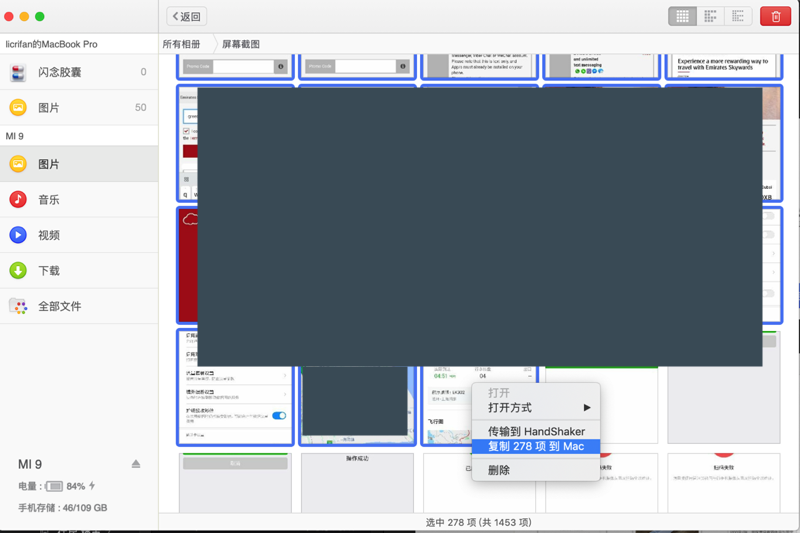Open 全部文件 all files section
This screenshot has height=533, width=800.
[x=58, y=306]
